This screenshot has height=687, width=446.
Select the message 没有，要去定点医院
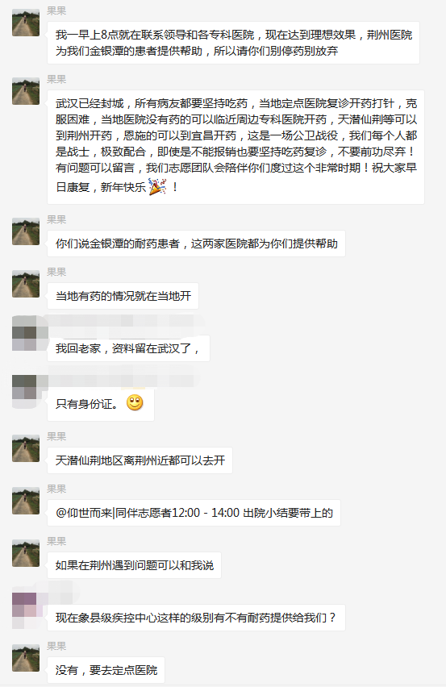pyautogui.click(x=106, y=670)
